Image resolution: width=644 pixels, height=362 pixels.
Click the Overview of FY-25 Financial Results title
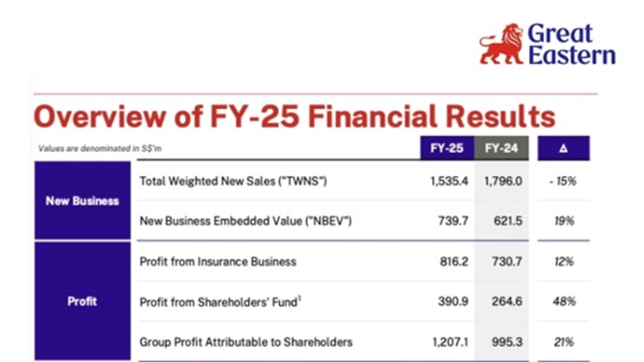coord(294,116)
